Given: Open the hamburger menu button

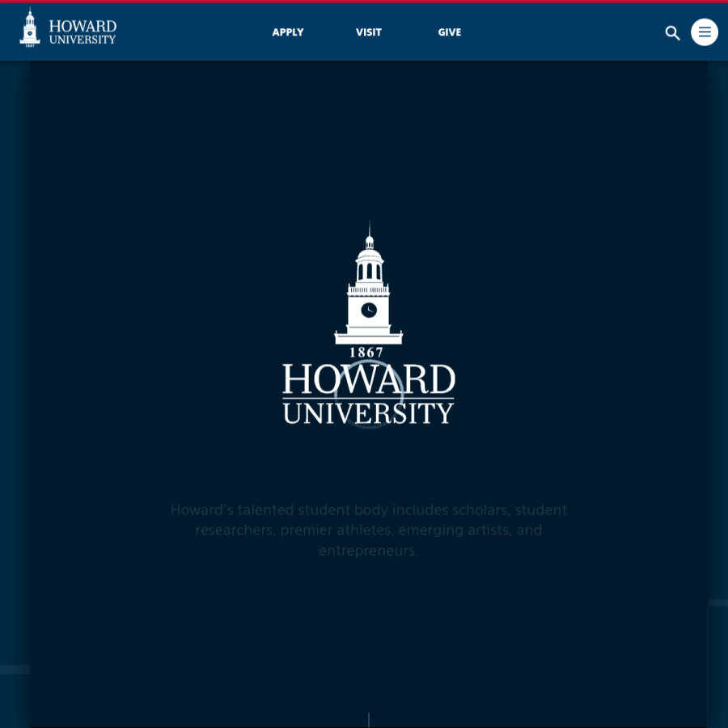Looking at the screenshot, I should (705, 32).
